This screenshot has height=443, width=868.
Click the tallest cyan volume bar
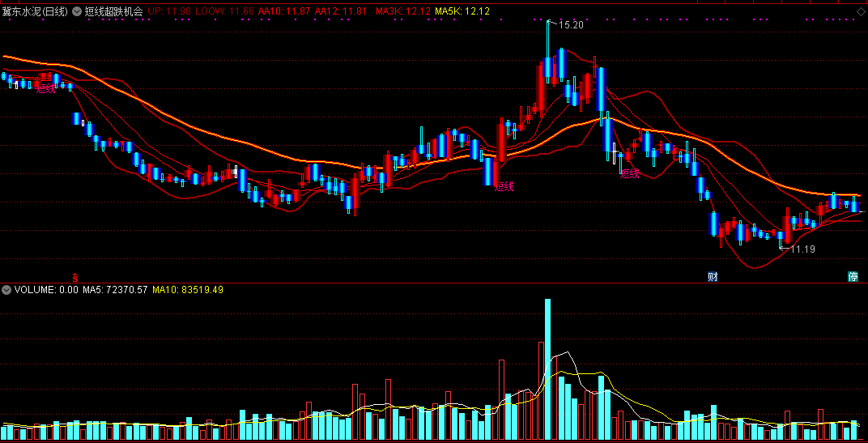click(x=548, y=370)
